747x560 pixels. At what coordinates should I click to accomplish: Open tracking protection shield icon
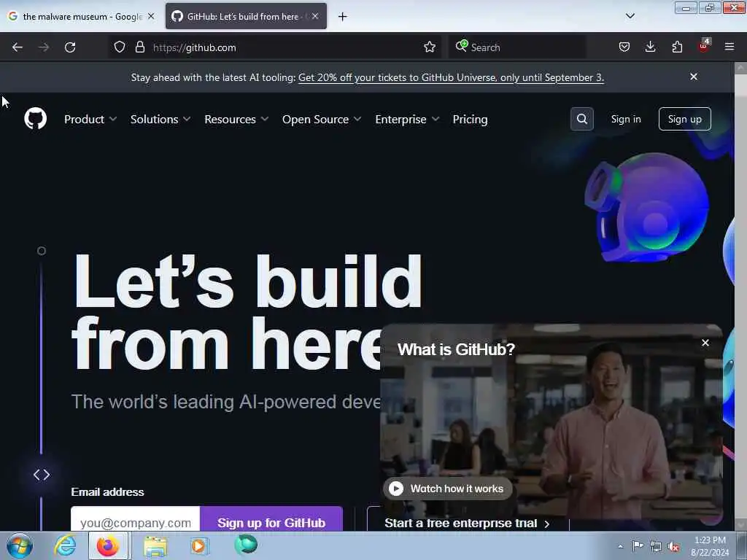(x=120, y=47)
